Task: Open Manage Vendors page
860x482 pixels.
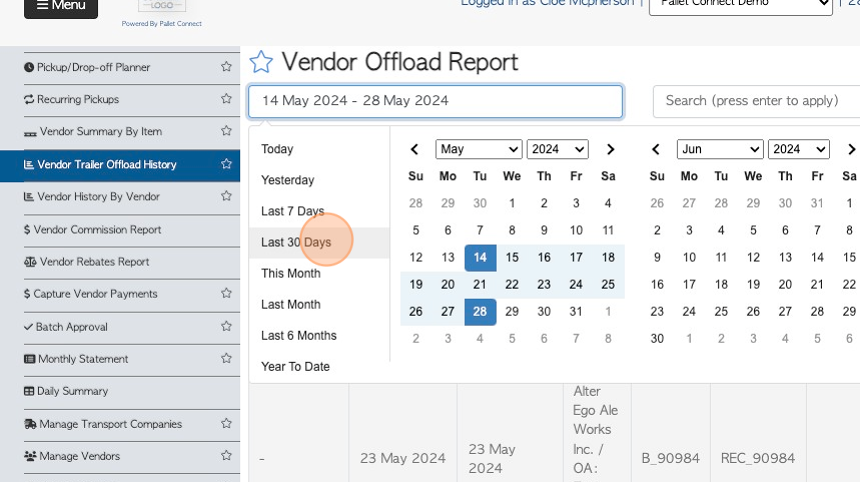Action: click(x=79, y=456)
